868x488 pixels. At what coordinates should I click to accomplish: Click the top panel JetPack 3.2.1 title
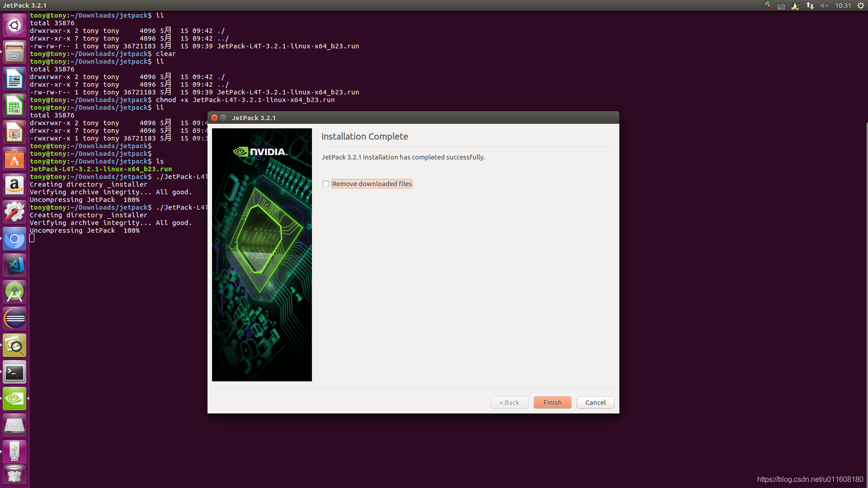pos(24,5)
